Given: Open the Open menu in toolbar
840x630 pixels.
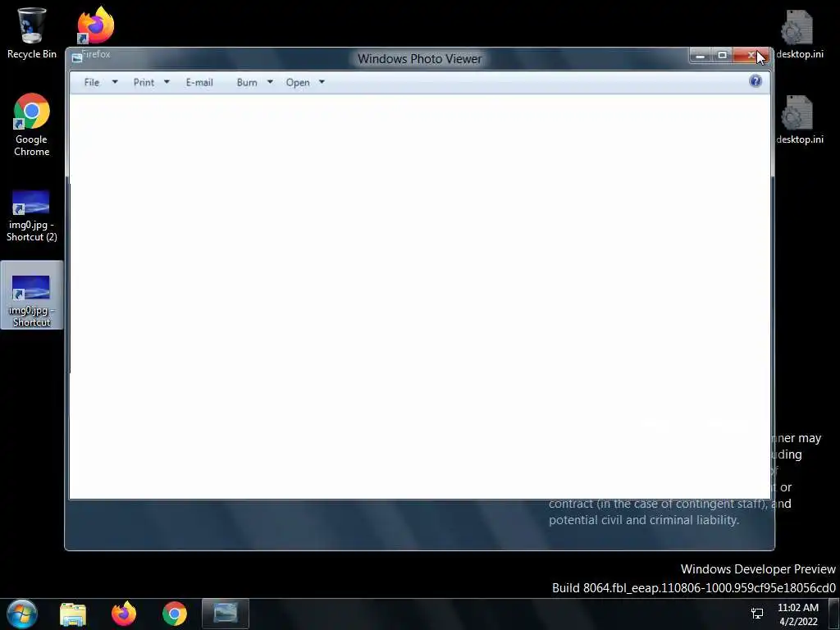Looking at the screenshot, I should tap(298, 83).
